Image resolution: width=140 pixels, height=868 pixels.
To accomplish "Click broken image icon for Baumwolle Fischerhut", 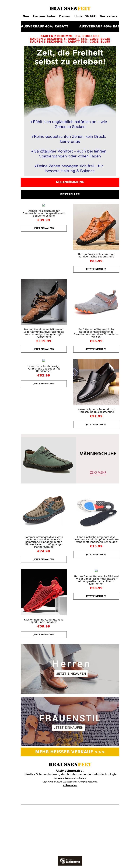I will [x=96, y=570].
